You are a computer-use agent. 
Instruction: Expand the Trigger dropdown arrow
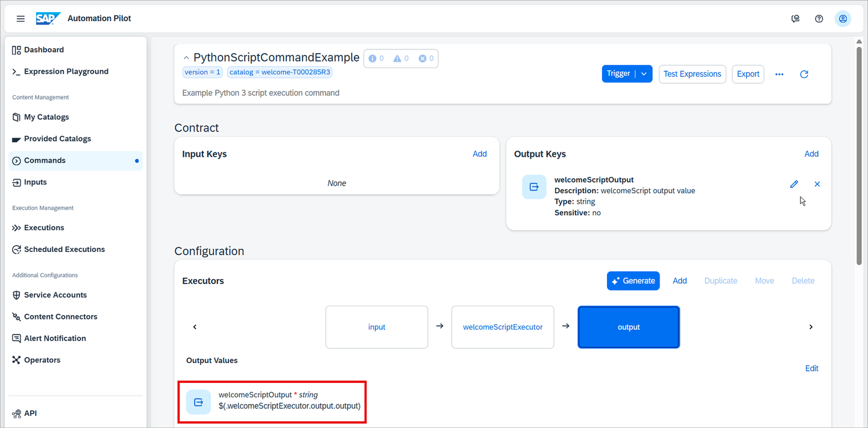pyautogui.click(x=644, y=74)
